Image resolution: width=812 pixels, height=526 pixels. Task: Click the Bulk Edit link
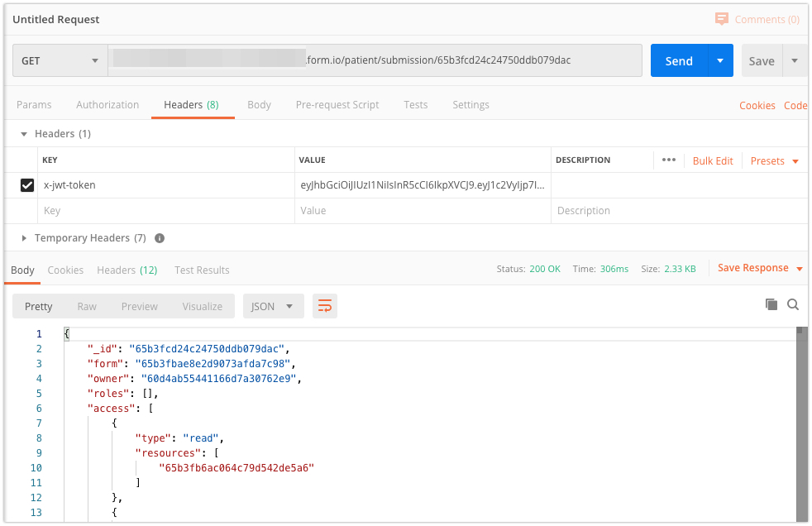pyautogui.click(x=713, y=160)
